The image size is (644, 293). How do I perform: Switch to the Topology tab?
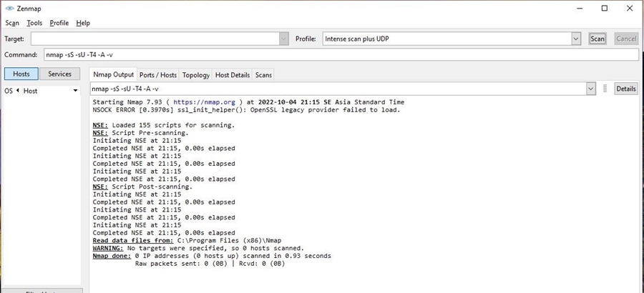(x=196, y=75)
